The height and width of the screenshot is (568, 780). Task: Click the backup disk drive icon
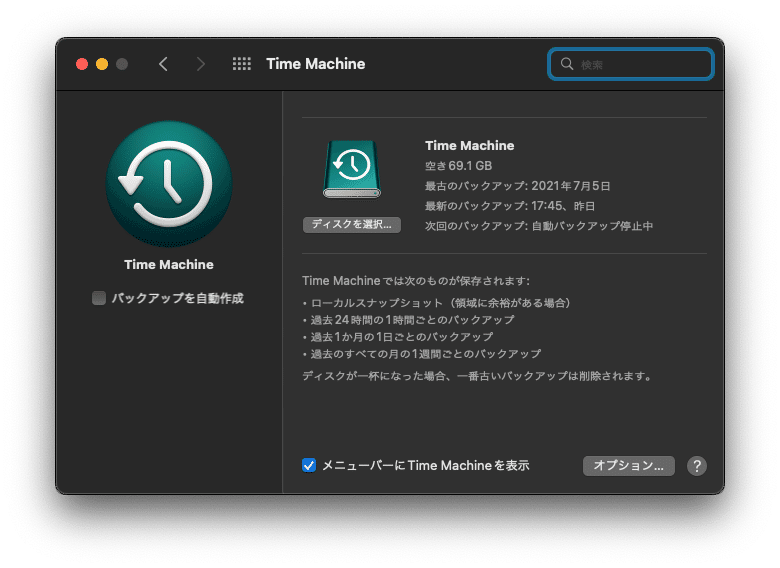352,169
